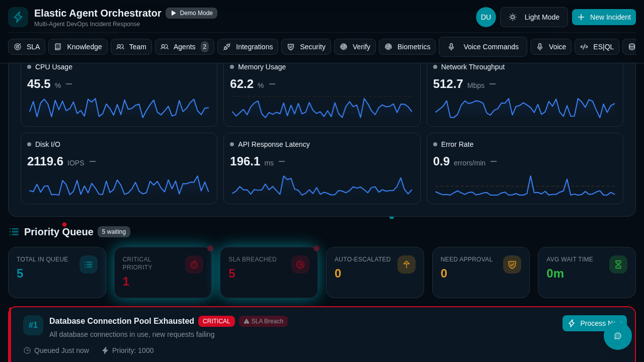Open the DU user avatar
The width and height of the screenshot is (644, 362).
(486, 17)
